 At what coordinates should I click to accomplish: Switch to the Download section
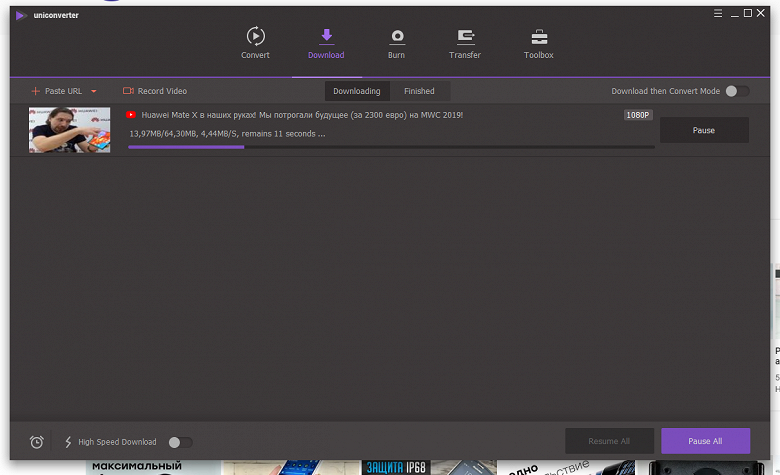(326, 44)
